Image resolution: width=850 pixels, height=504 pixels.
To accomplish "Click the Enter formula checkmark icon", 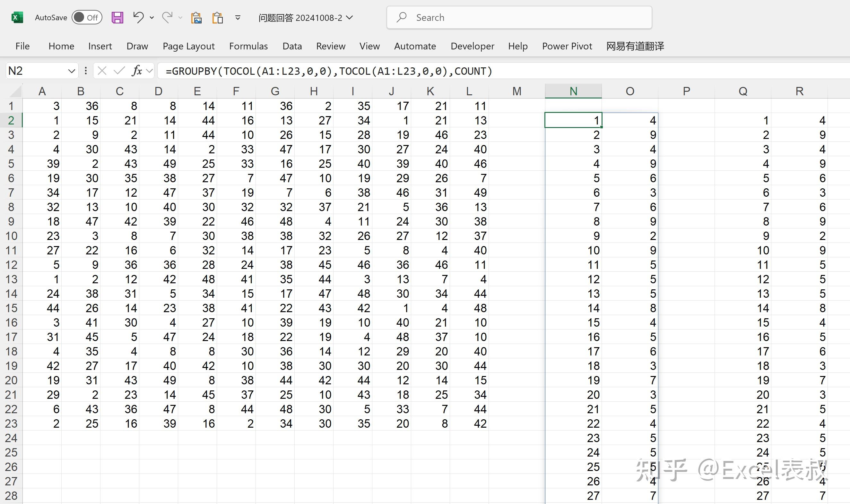I will click(119, 71).
